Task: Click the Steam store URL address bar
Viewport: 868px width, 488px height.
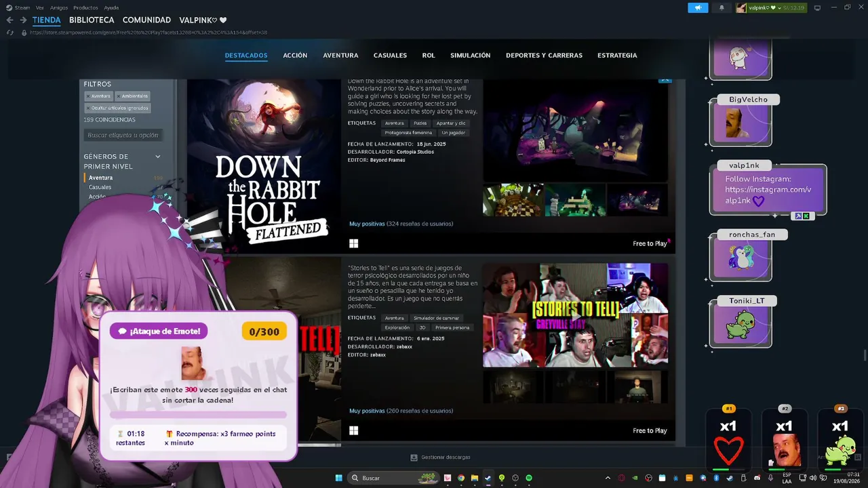Action: click(x=149, y=33)
